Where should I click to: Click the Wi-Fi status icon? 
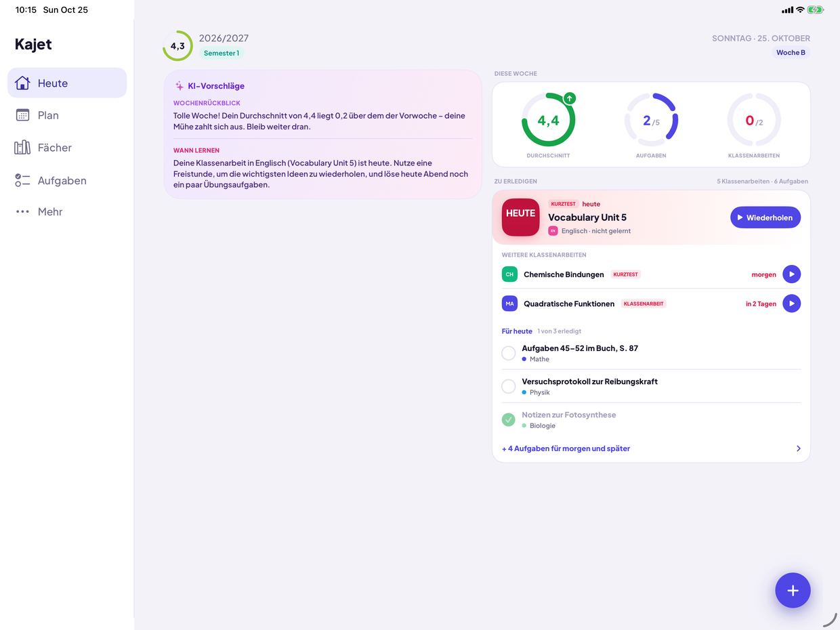800,10
